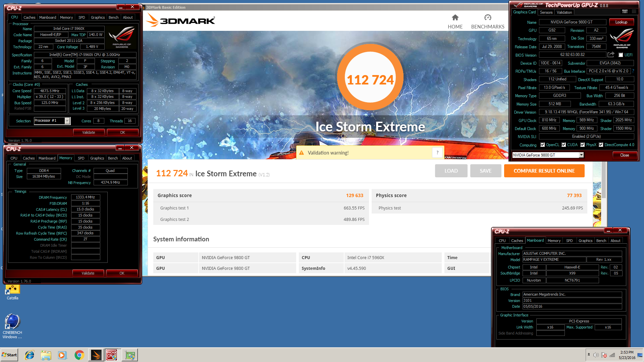Image resolution: width=644 pixels, height=362 pixels.
Task: Expand the Processor #1 selection dropdown
Action: point(67,121)
